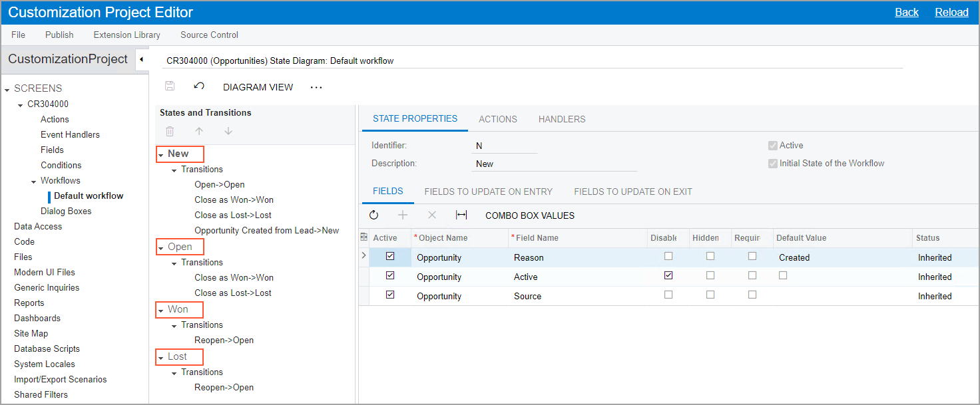Click the fit to columns icon
The height and width of the screenshot is (405, 980).
(461, 215)
